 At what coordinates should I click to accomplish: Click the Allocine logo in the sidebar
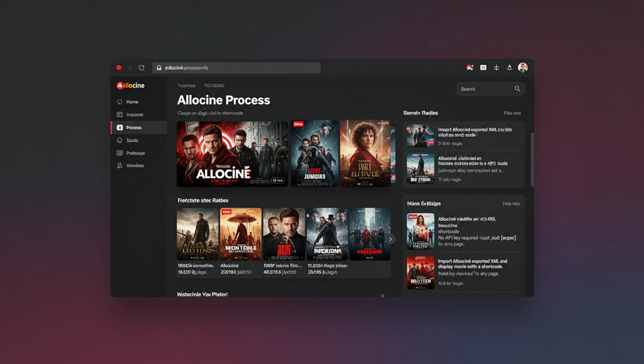(x=131, y=85)
